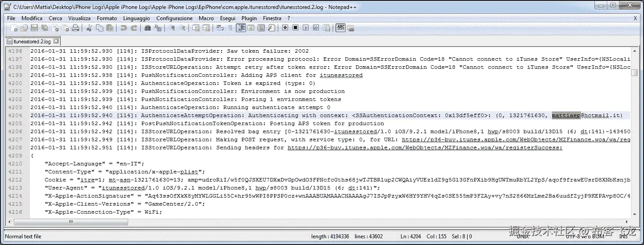Screen dimensions: 644x245
Task: Click the vertical scrollbar thumb
Action: pyautogui.click(x=634, y=73)
